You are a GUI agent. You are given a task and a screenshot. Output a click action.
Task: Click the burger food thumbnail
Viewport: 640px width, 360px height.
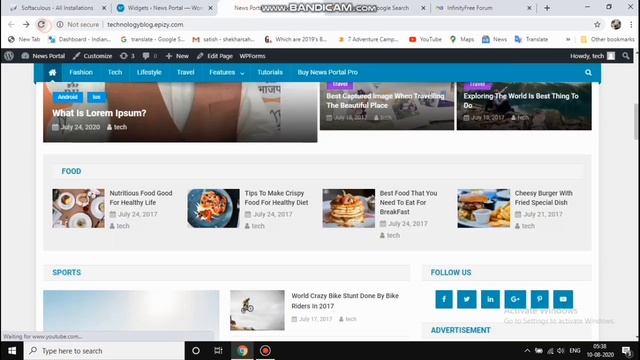point(484,208)
